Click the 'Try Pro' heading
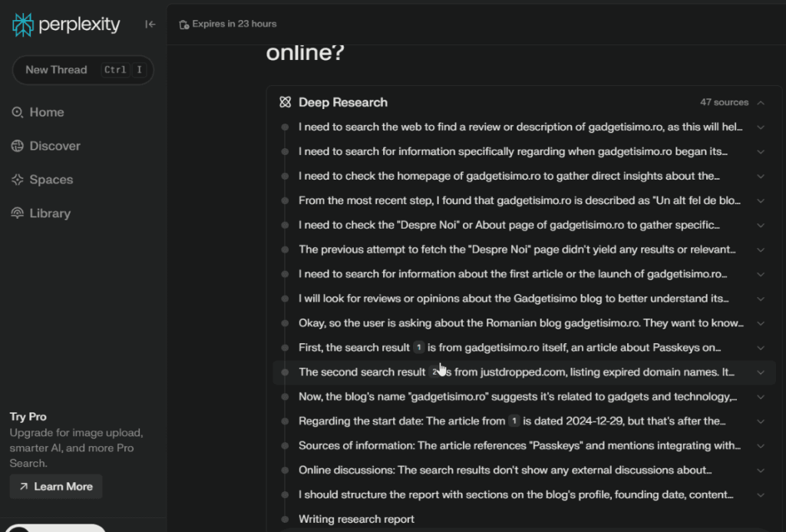The image size is (786, 532). point(28,417)
